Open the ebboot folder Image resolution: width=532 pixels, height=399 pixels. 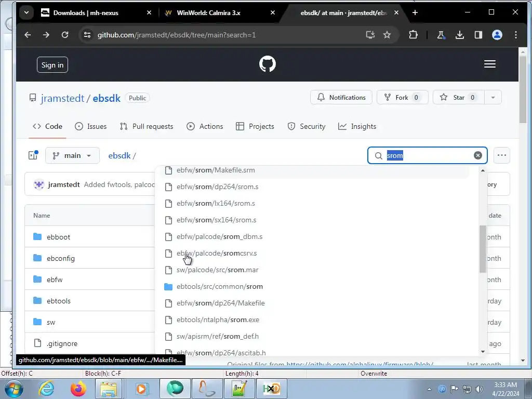(58, 237)
